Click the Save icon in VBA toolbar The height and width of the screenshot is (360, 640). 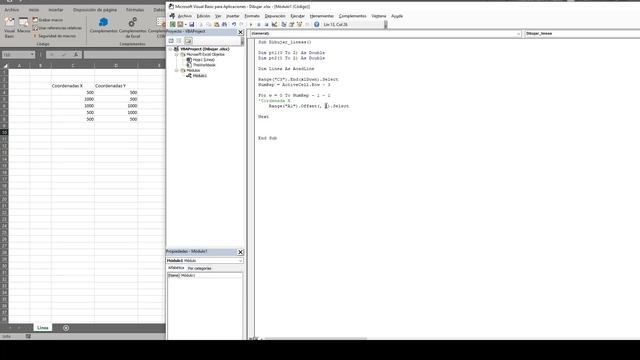pyautogui.click(x=191, y=24)
